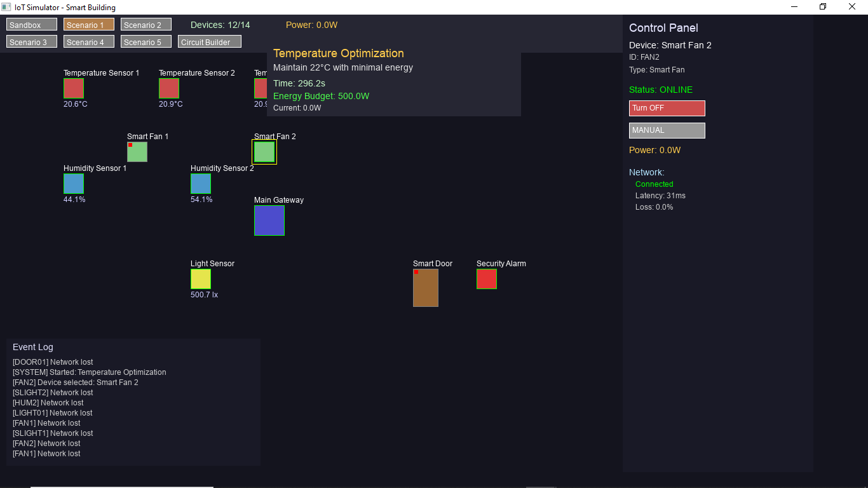Screen dimensions: 868x488
Task: Click the Devices: 12/14 counter
Action: 220,25
